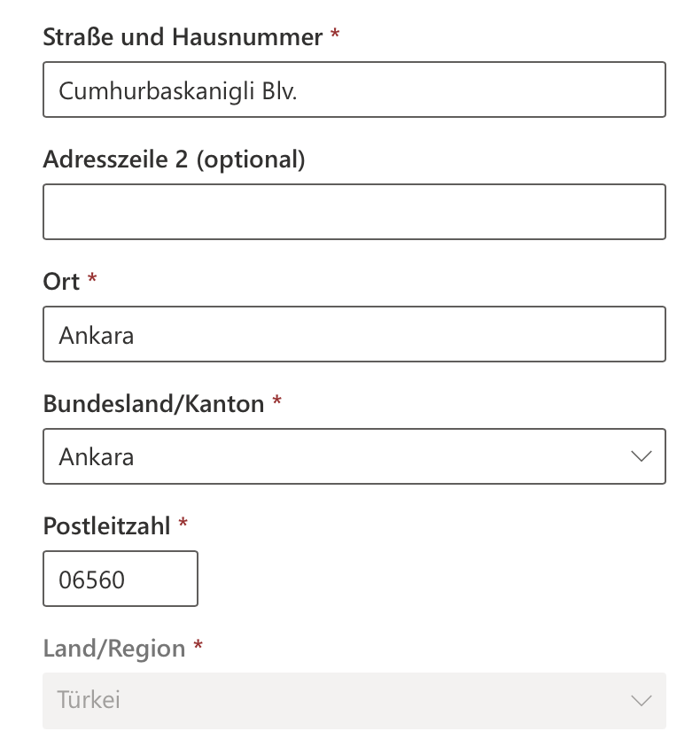This screenshot has width=700, height=739.
Task: Click the asterisk after Bundesland/Kanton label
Action: coord(276,403)
